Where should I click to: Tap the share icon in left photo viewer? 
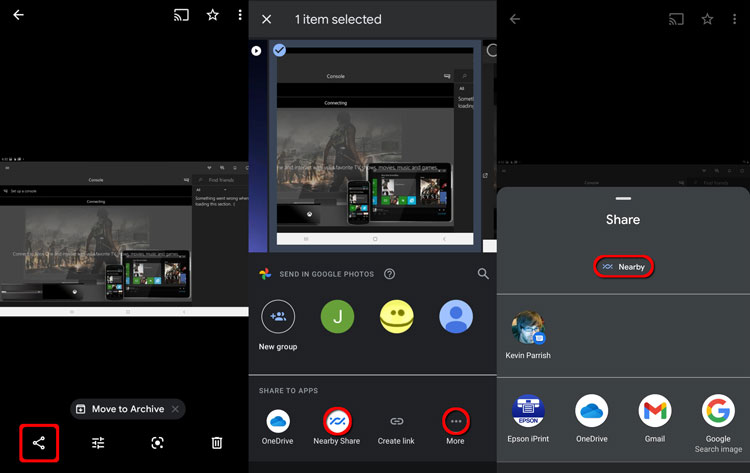click(39, 443)
